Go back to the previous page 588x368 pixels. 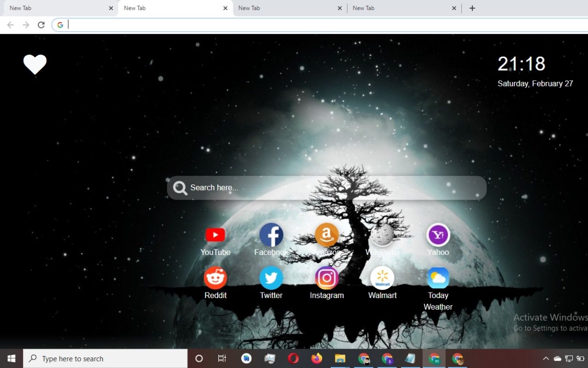pyautogui.click(x=11, y=25)
